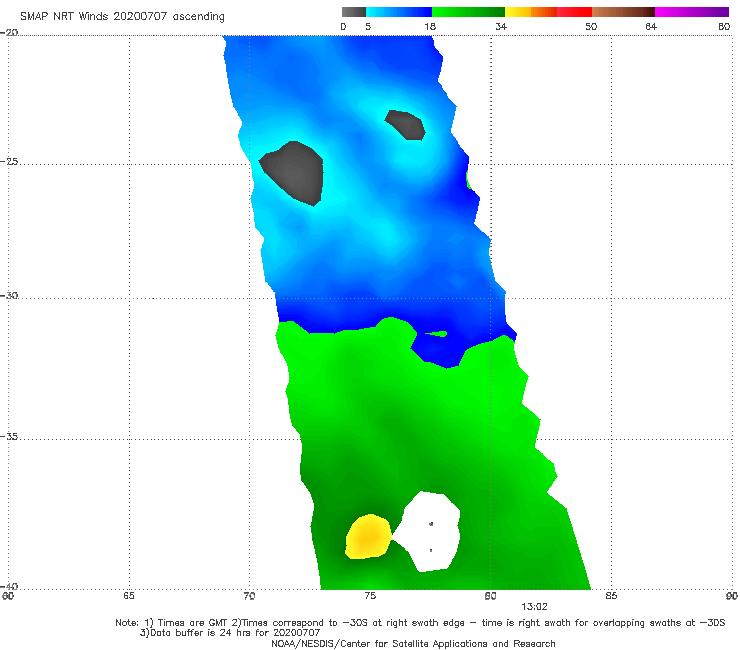Click the color bar label 5
Screen dimensions: 740x650
click(368, 27)
